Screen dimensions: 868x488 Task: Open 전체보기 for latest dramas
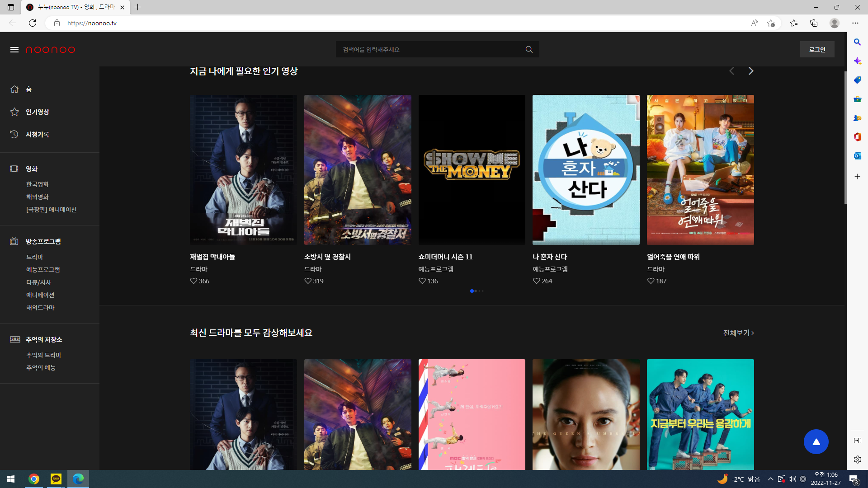pyautogui.click(x=739, y=333)
